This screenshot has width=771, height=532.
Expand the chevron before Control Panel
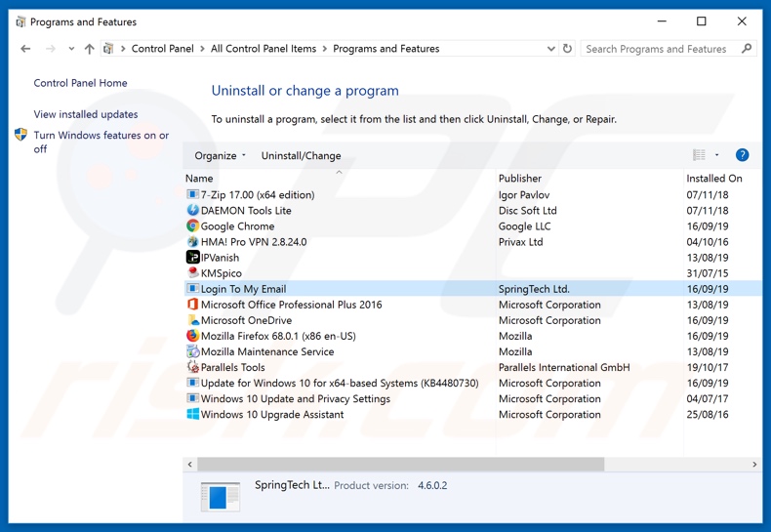click(123, 49)
